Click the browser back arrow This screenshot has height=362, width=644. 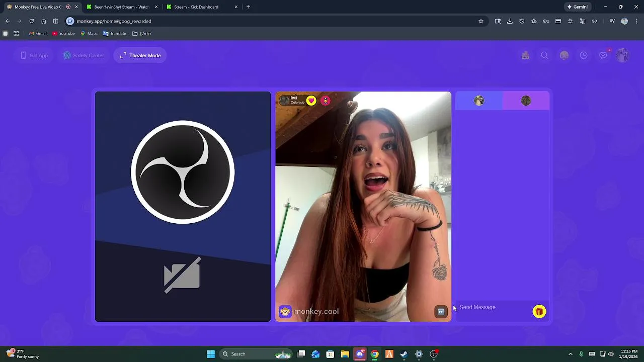(7, 21)
